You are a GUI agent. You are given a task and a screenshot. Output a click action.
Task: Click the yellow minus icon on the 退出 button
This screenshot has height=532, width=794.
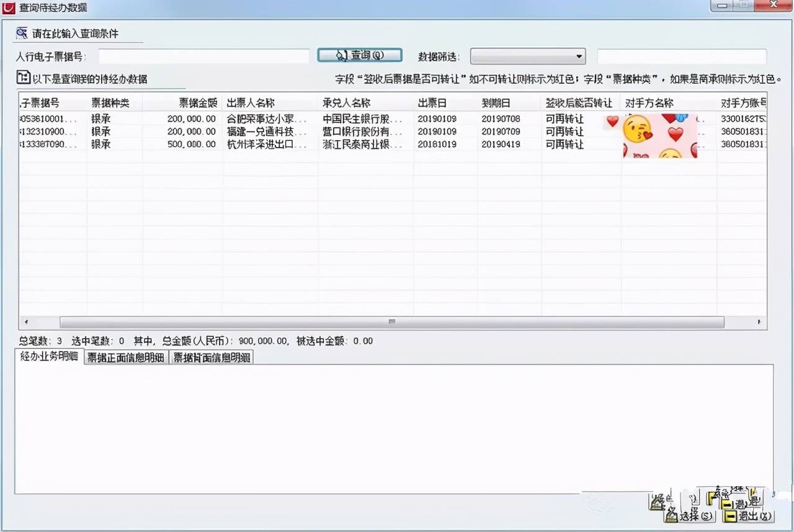729,517
